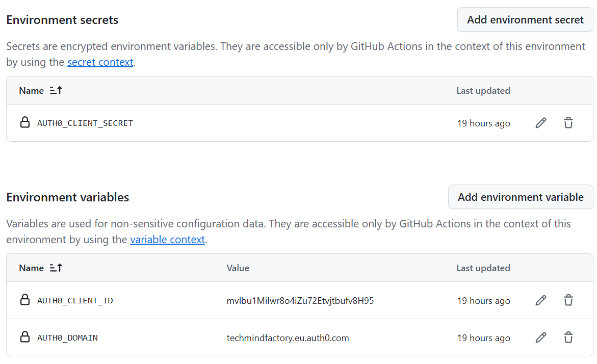
Task: Toggle name sort order in variables table
Action: pyautogui.click(x=56, y=268)
